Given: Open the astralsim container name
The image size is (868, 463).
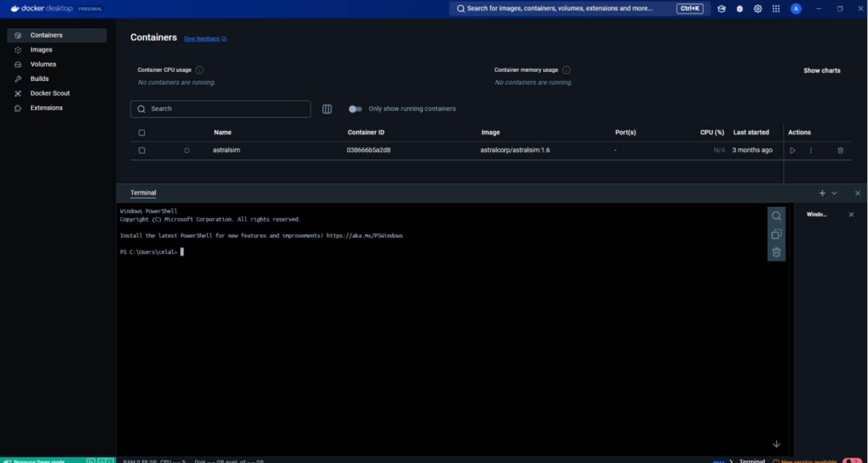Looking at the screenshot, I should (x=226, y=151).
